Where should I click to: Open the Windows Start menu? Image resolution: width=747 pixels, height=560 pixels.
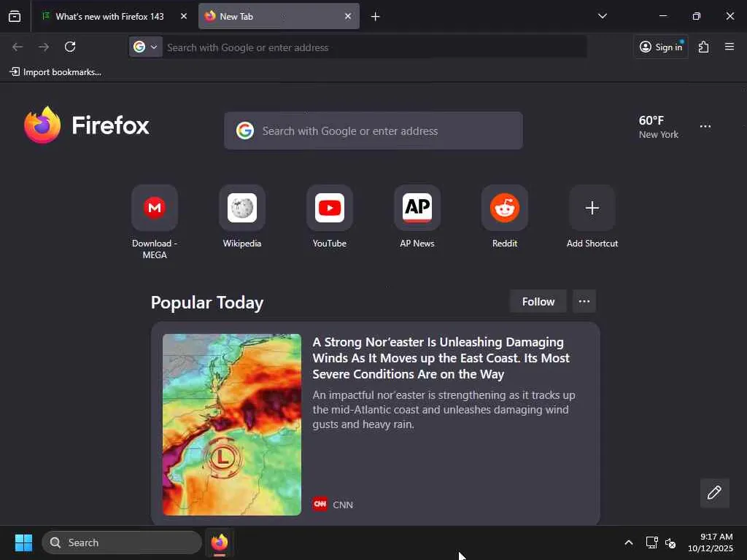click(x=23, y=542)
